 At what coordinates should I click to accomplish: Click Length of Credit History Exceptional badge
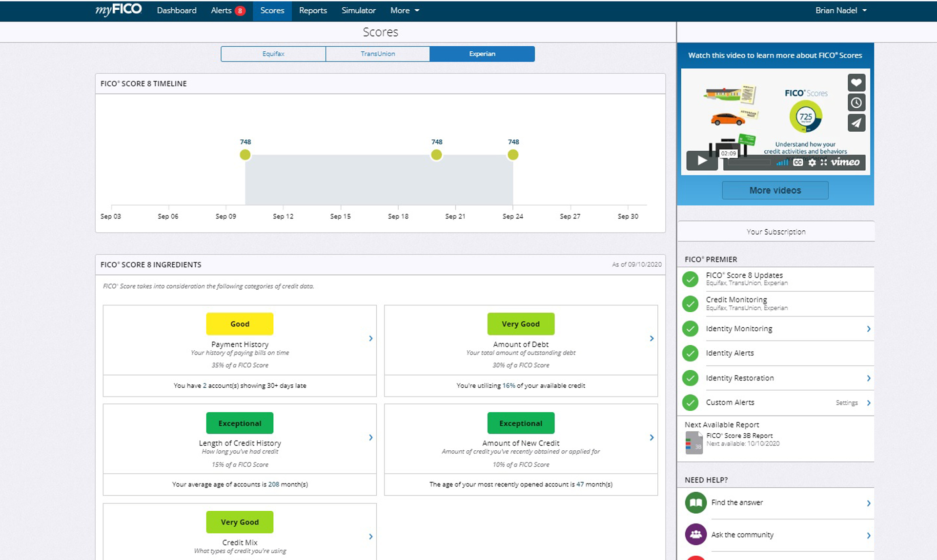(240, 423)
